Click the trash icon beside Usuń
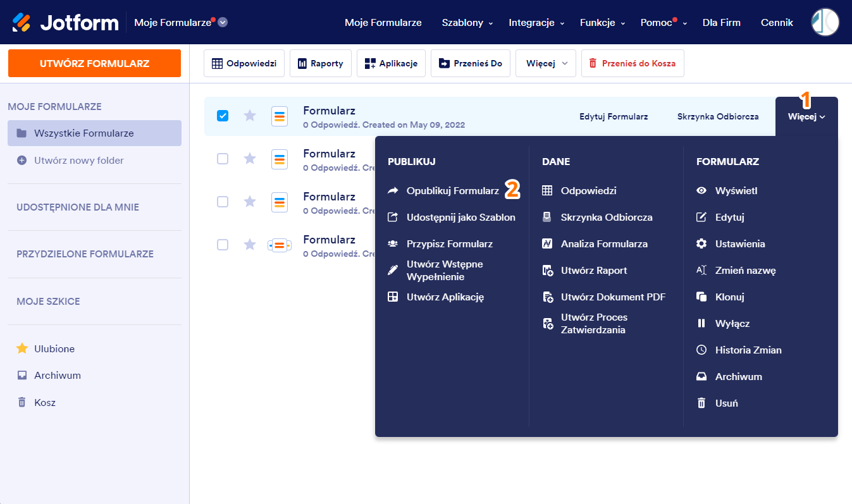Screen dimensions: 852x504 coord(701,403)
